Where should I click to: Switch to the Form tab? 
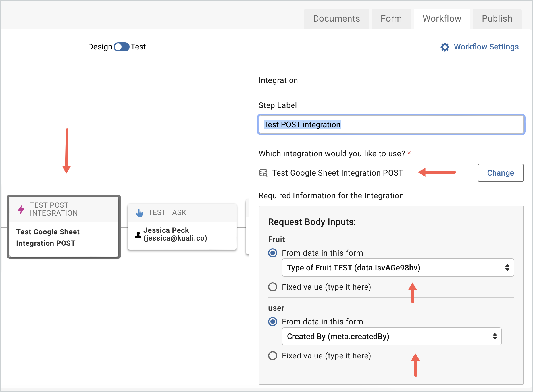click(391, 18)
